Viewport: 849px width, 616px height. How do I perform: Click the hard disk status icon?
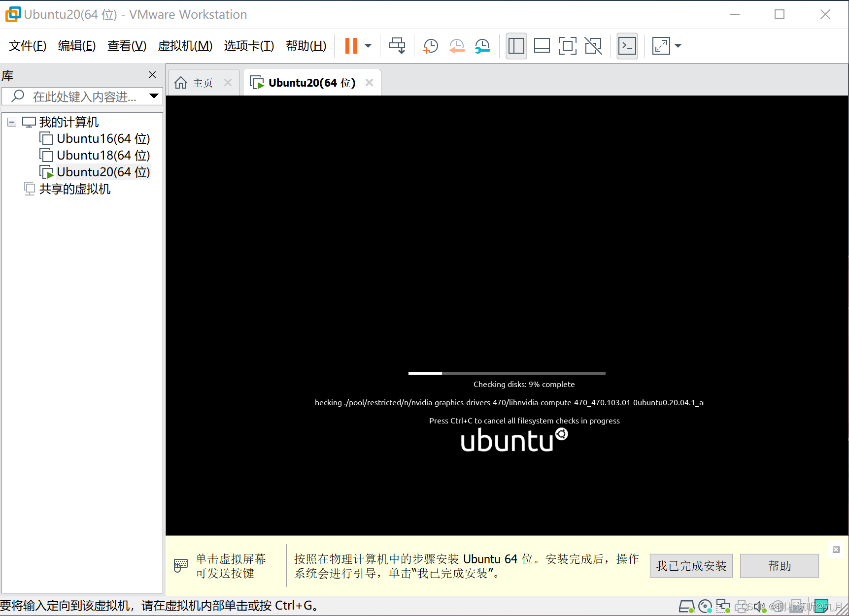click(x=687, y=607)
